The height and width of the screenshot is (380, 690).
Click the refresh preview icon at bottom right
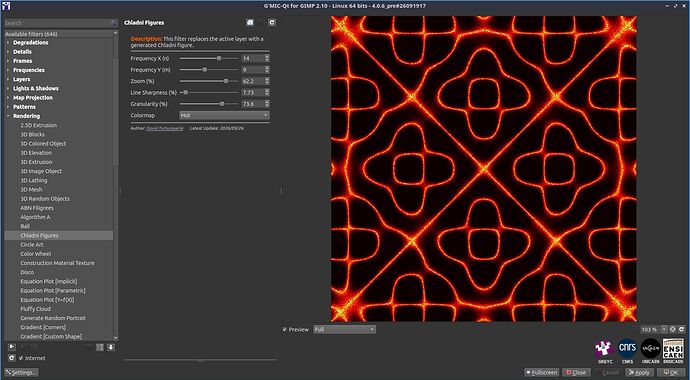click(x=681, y=329)
